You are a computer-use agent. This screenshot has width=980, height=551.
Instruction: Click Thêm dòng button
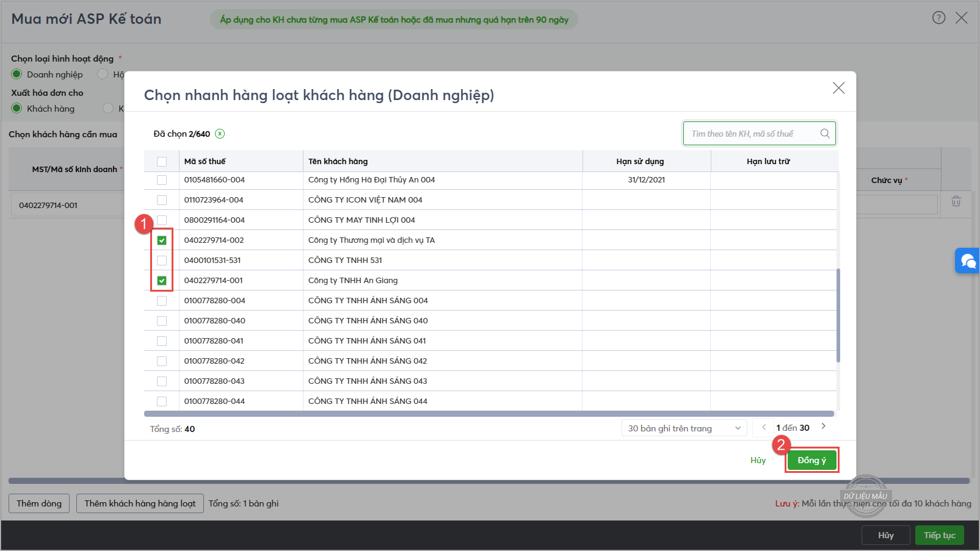[x=39, y=503]
